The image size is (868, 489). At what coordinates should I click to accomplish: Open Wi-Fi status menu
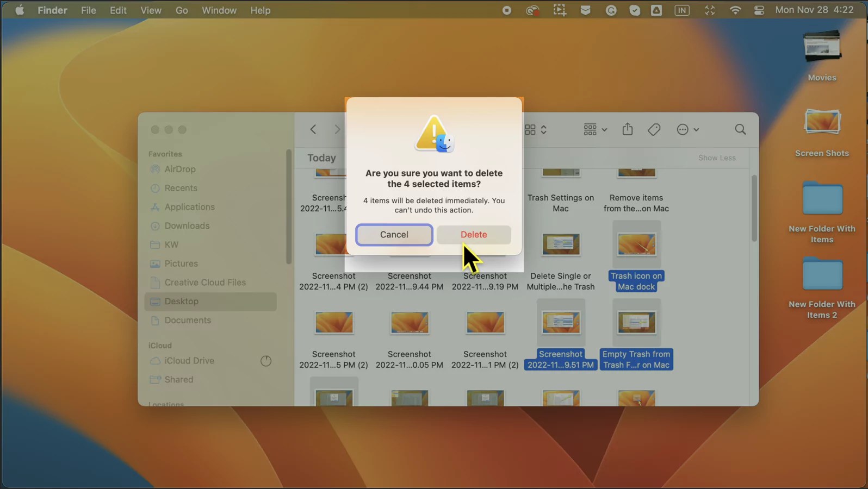[x=735, y=10]
